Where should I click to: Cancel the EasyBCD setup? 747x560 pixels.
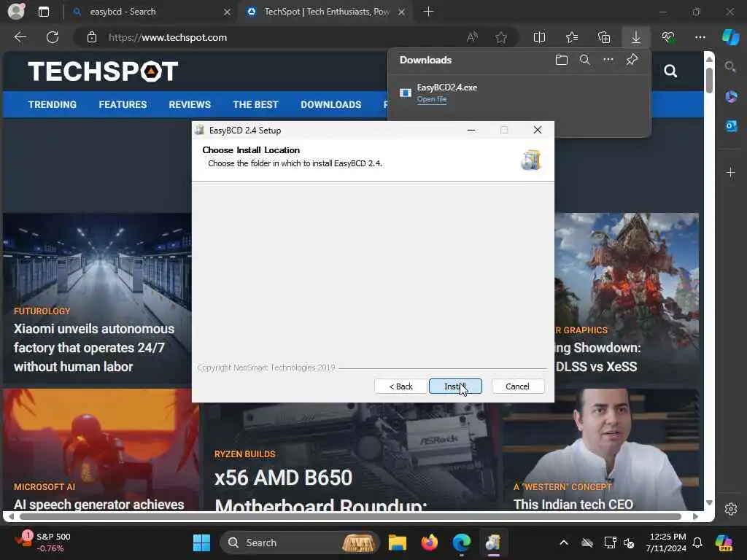[x=517, y=386]
